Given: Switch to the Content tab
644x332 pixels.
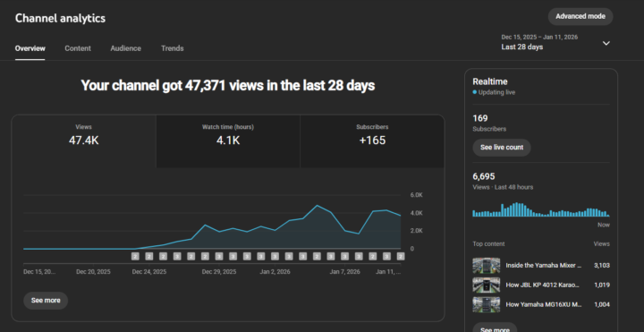Looking at the screenshot, I should point(78,48).
